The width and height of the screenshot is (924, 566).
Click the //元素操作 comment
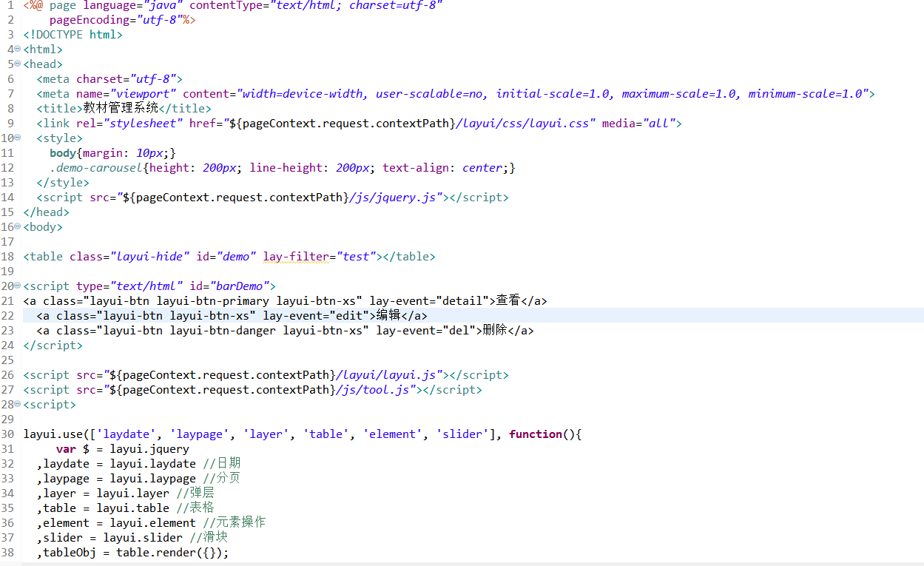click(x=235, y=523)
